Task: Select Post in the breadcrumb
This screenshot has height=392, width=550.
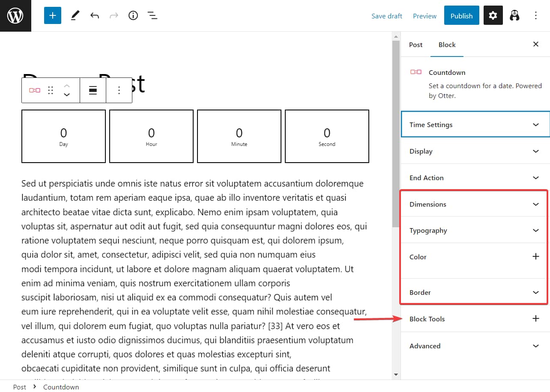Action: click(x=20, y=387)
